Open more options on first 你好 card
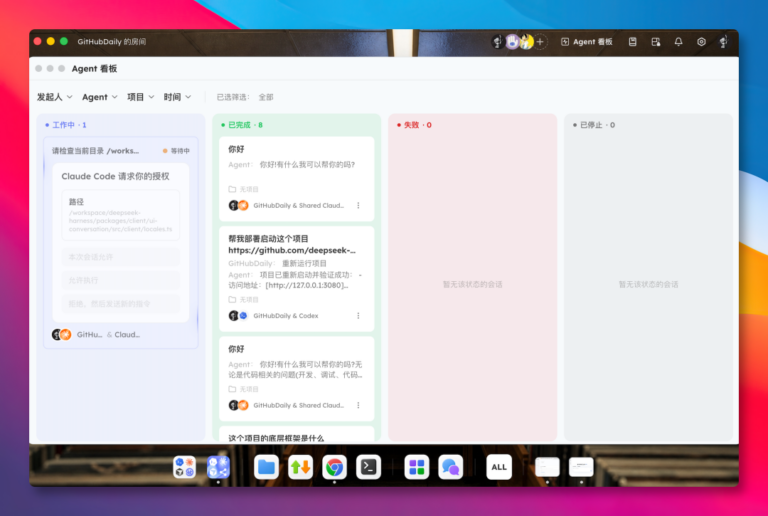 coord(359,206)
